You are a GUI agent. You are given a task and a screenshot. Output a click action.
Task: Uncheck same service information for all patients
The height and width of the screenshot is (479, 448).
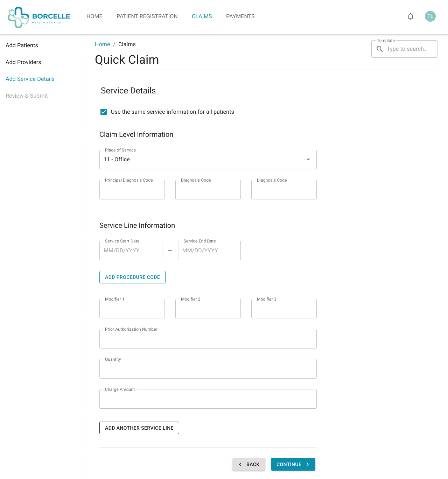click(x=104, y=112)
